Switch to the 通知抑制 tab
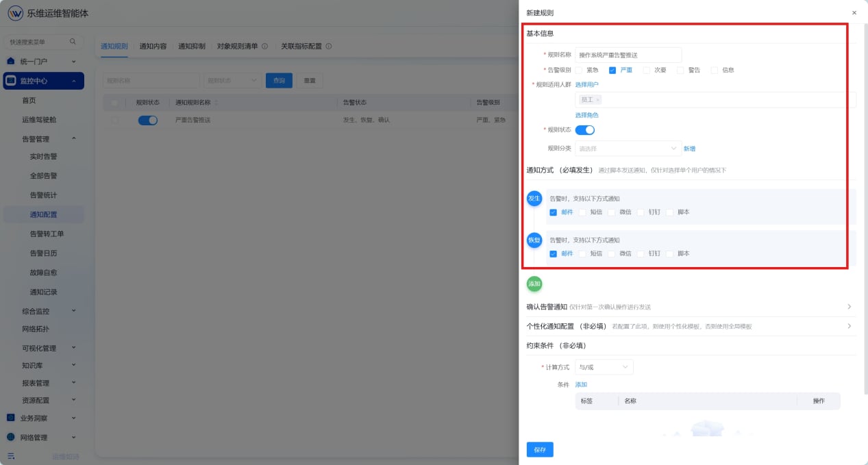The height and width of the screenshot is (465, 868). point(192,47)
